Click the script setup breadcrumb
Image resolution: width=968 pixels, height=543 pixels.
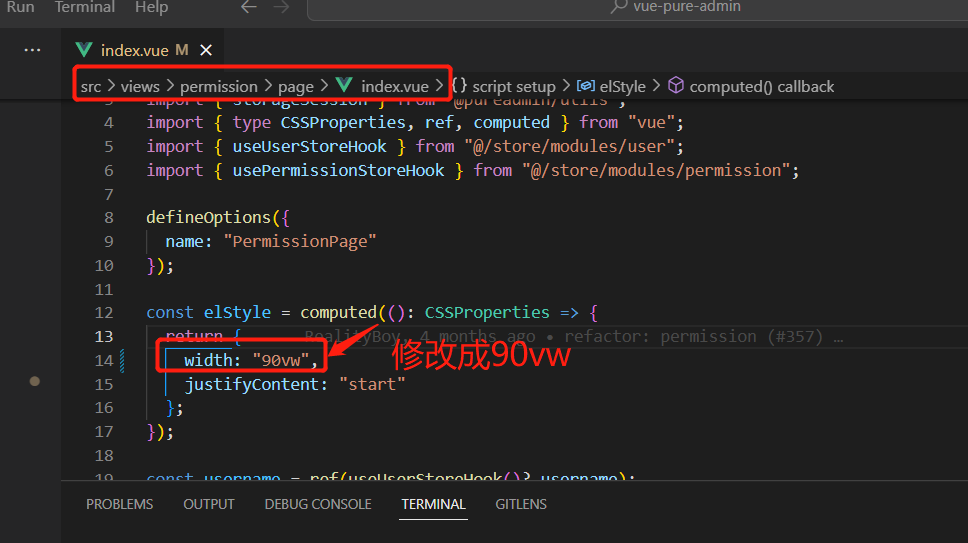click(514, 86)
